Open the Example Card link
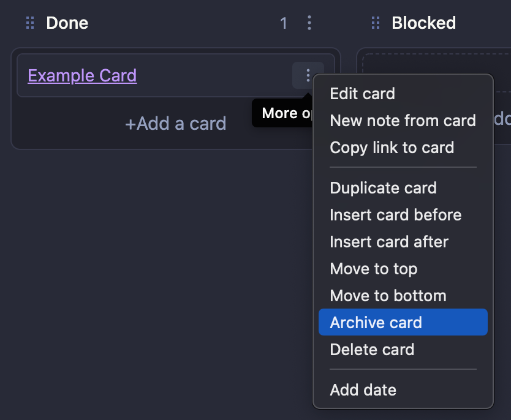Viewport: 511px width, 420px height. tap(82, 75)
